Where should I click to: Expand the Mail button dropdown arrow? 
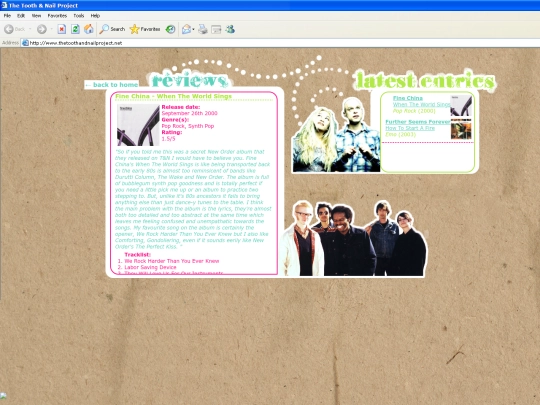pyautogui.click(x=193, y=29)
